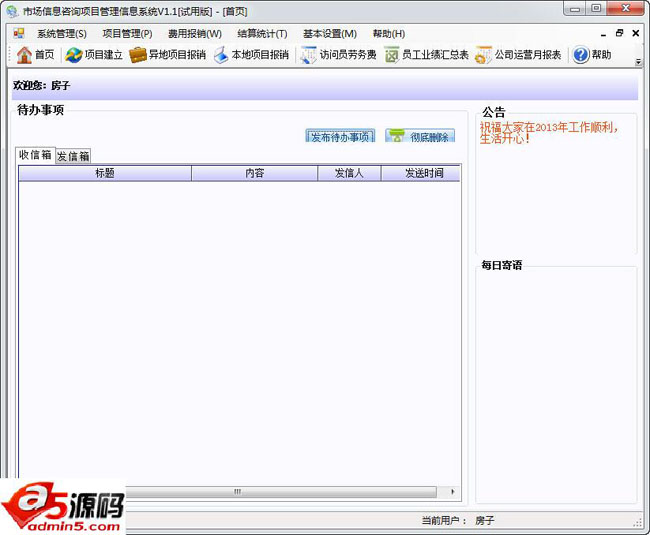The image size is (650, 535).
Task: Open 结算统计(T) menu
Action: point(262,34)
